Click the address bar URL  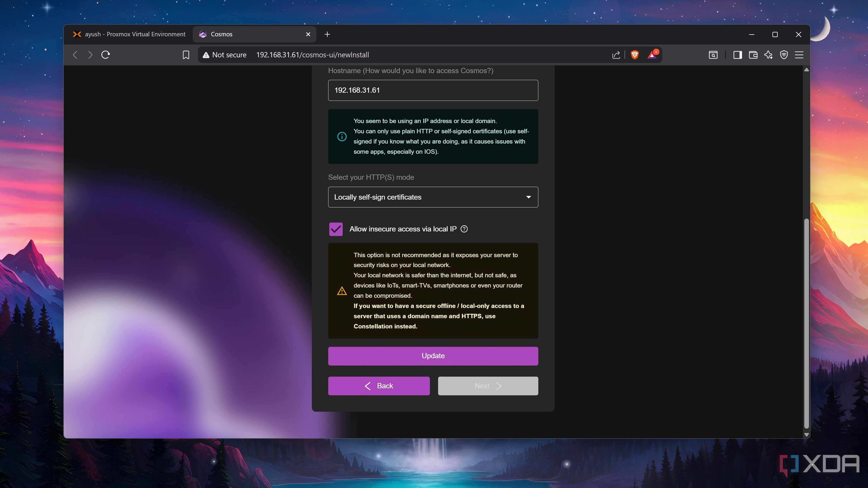[312, 55]
